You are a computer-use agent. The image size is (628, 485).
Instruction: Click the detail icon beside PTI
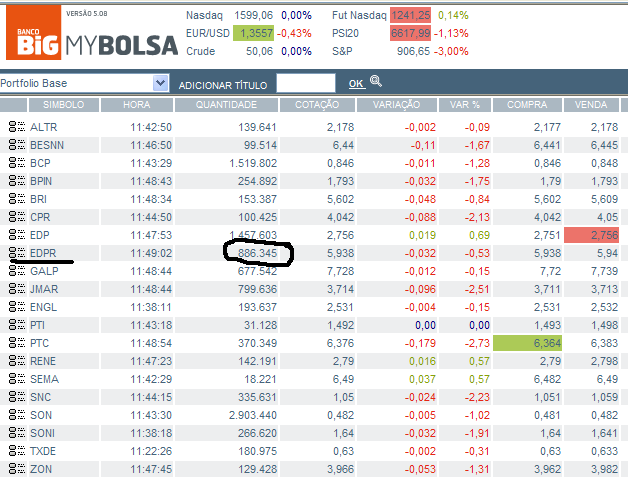tap(17, 325)
